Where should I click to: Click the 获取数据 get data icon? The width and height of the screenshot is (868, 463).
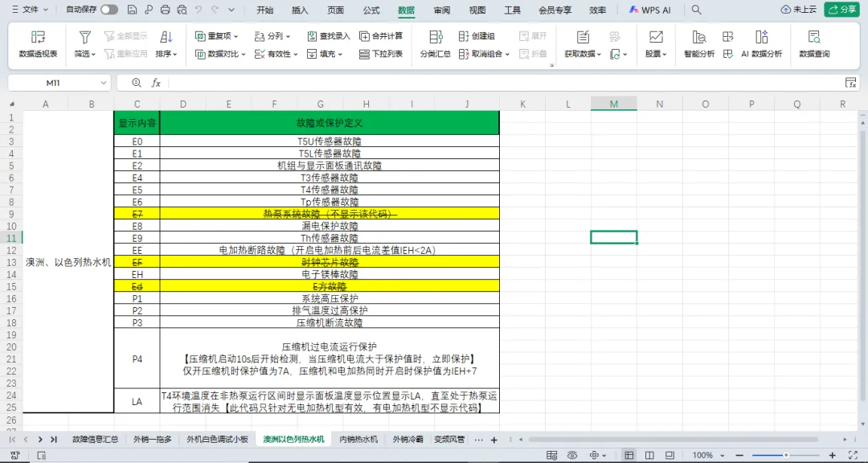click(583, 37)
